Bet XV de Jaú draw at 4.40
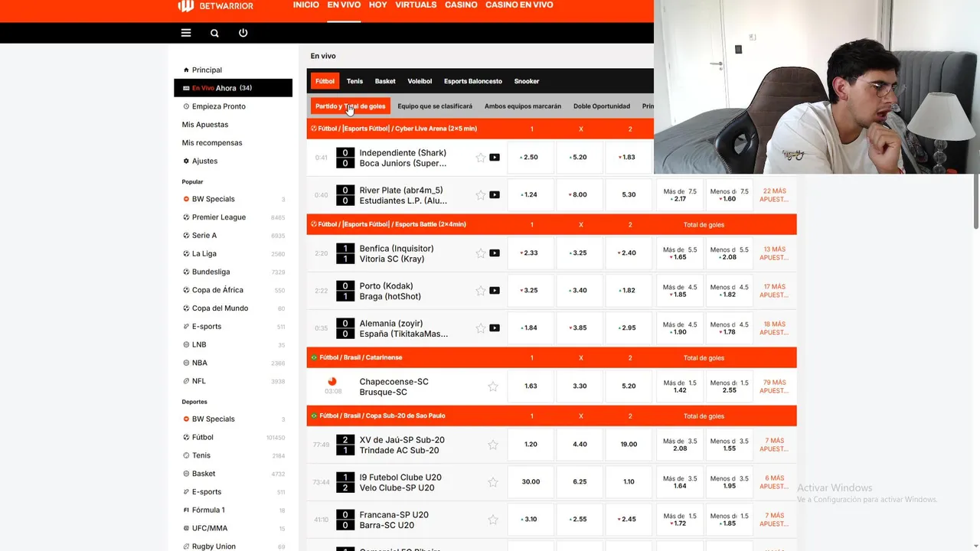This screenshot has height=551, width=980. [x=580, y=445]
